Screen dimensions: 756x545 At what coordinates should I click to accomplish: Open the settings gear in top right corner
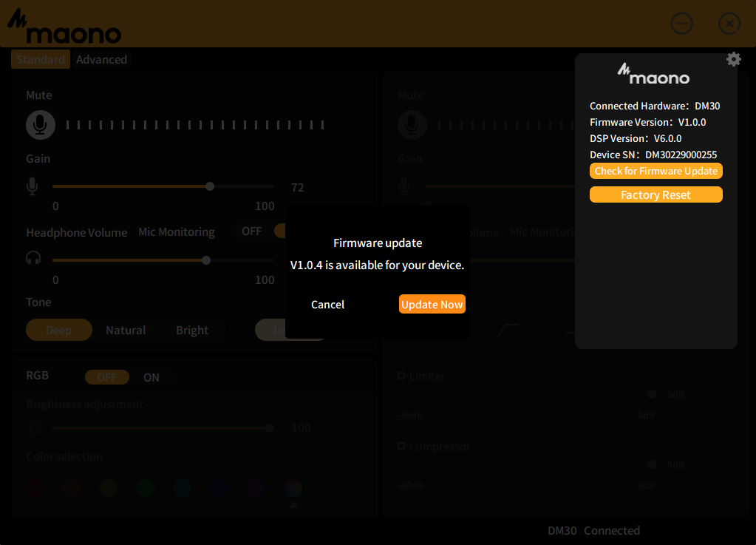733,59
